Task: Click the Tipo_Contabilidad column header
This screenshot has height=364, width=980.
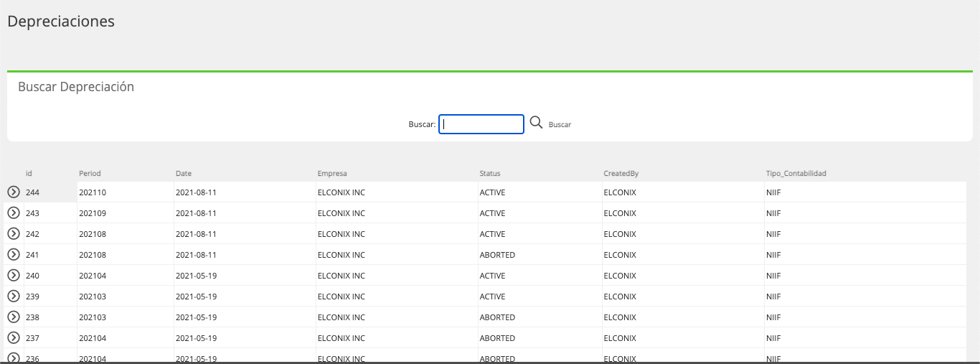Action: click(x=796, y=174)
